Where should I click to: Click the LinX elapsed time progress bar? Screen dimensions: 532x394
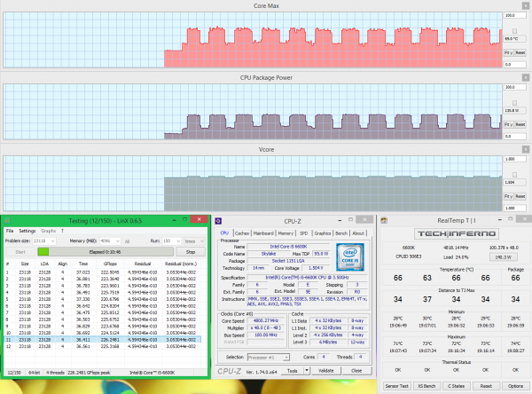pyautogui.click(x=106, y=252)
